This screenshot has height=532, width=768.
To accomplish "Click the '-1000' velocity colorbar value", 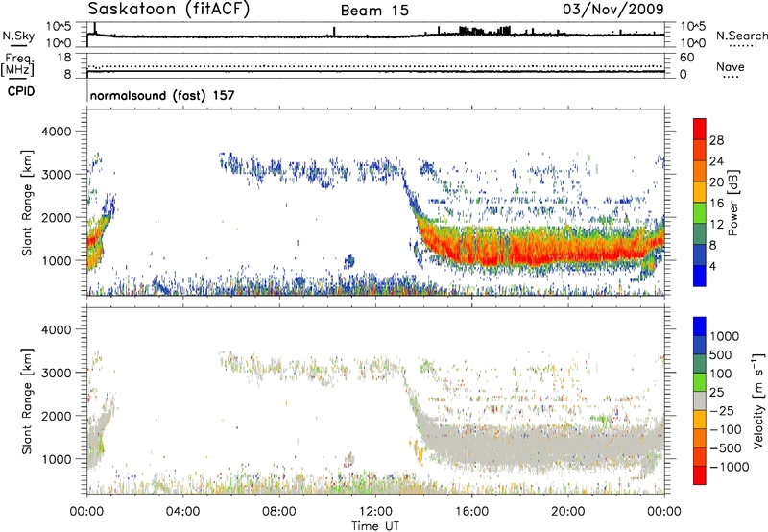I will 730,467.
